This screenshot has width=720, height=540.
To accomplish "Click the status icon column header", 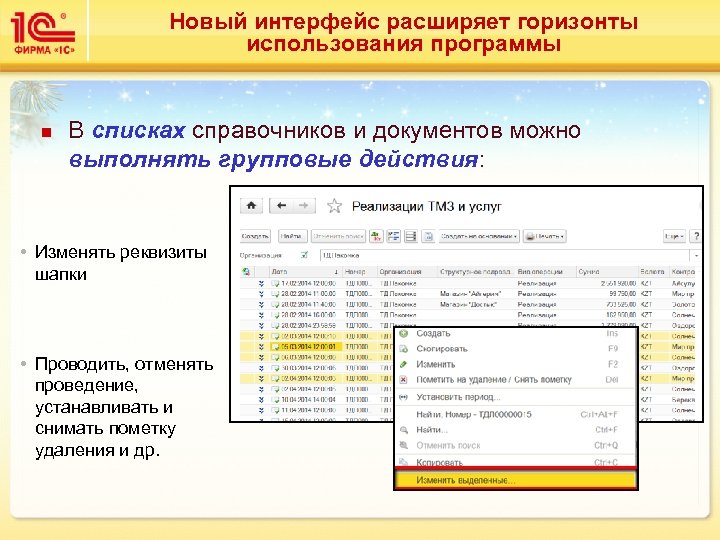I will pyautogui.click(x=247, y=272).
